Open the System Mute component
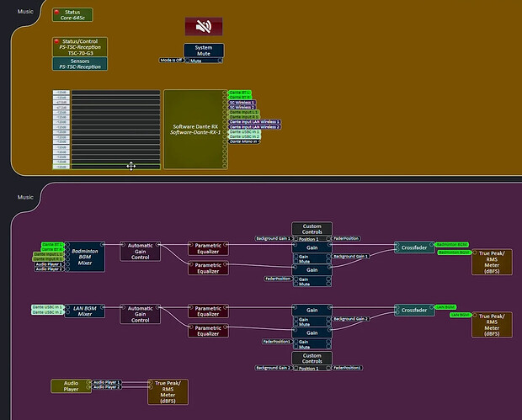Viewport: 522px width, 420px height. pos(203,51)
